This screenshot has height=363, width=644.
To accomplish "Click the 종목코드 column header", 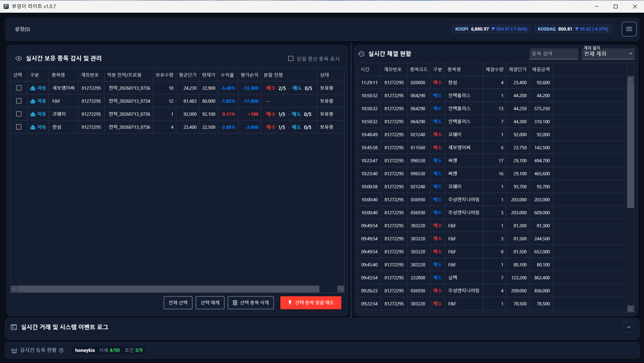I will pos(419,69).
